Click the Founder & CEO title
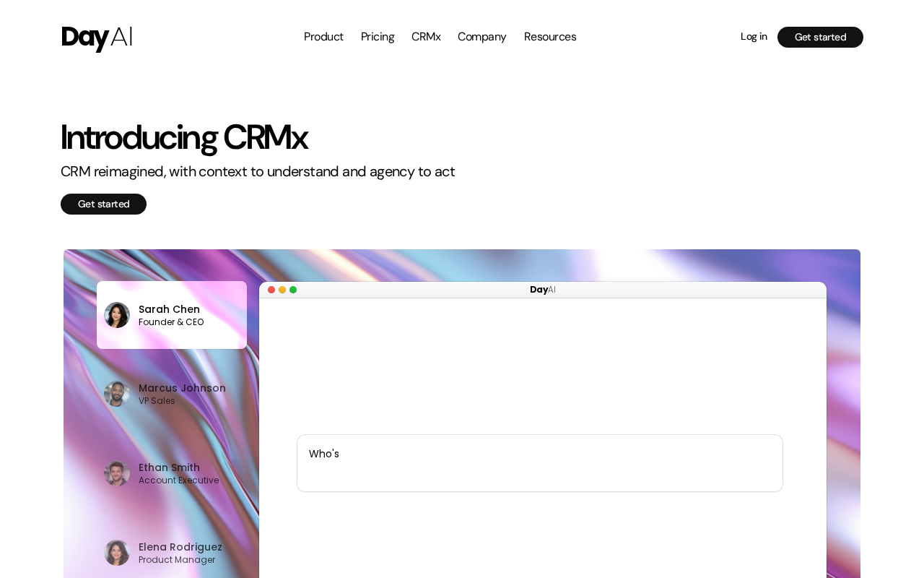The image size is (924, 578). [x=171, y=322]
